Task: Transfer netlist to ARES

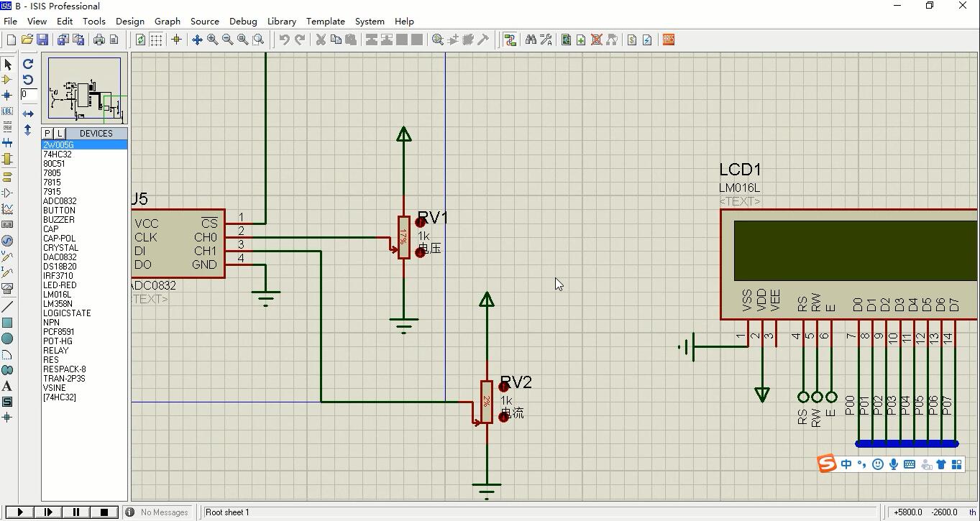Action: click(669, 40)
